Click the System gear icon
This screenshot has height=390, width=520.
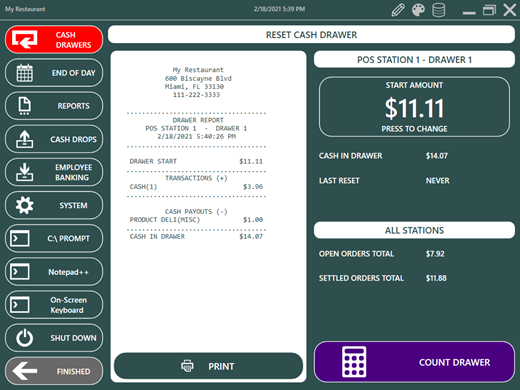(25, 205)
